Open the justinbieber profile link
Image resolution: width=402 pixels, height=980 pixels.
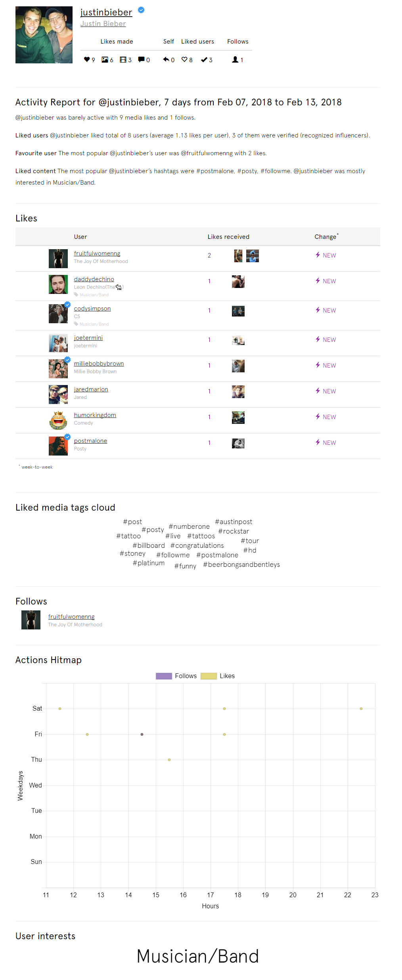click(106, 12)
